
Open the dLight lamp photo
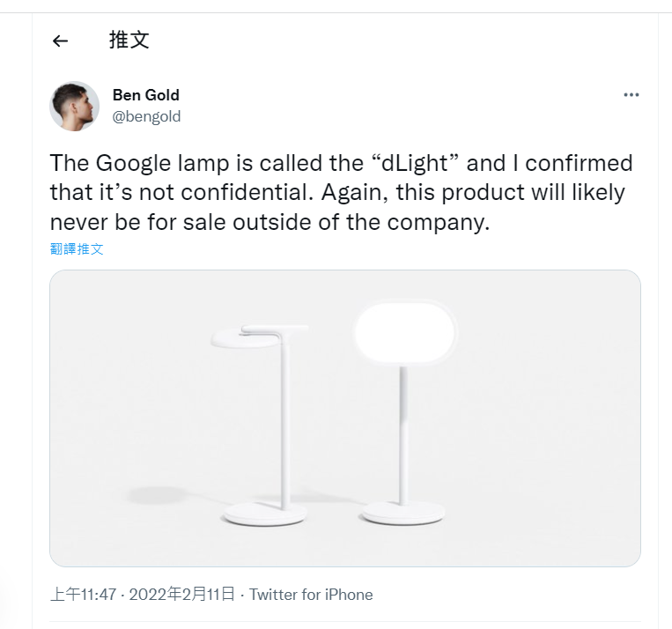point(344,418)
